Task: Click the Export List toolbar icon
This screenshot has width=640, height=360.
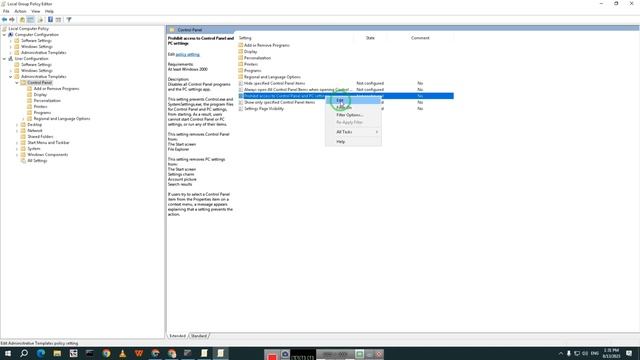Action: click(40, 20)
